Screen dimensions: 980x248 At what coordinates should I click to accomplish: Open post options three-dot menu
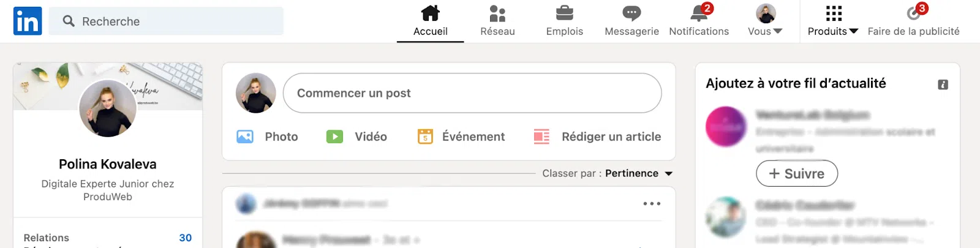tap(652, 203)
